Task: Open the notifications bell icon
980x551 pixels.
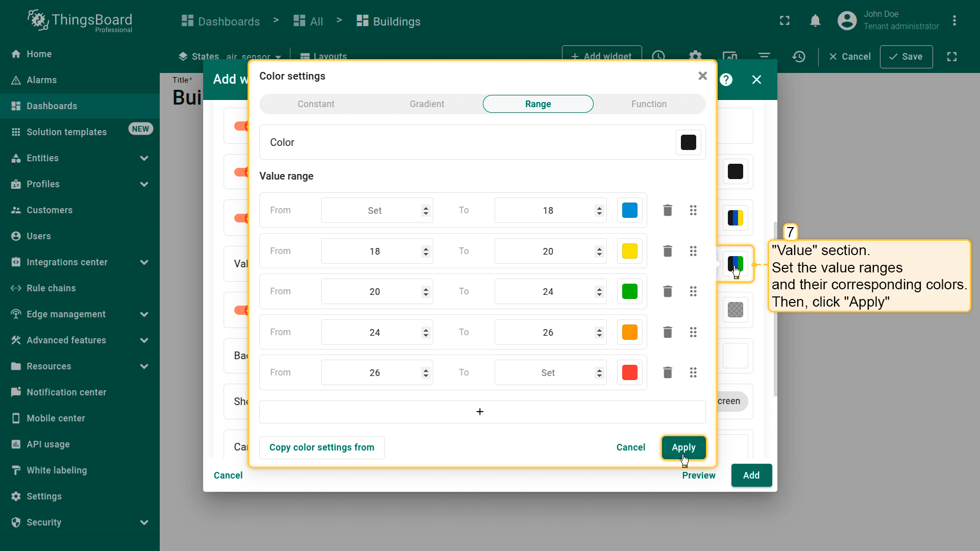Action: point(815,20)
